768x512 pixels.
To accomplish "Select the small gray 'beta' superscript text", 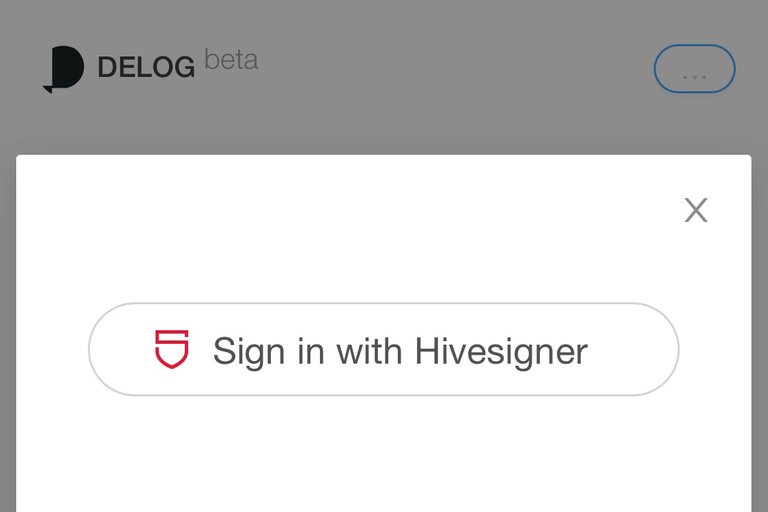I will (231, 60).
